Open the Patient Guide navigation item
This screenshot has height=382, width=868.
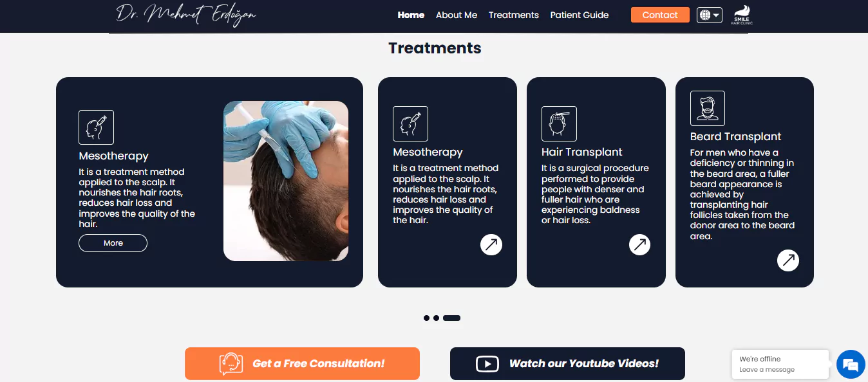[580, 15]
